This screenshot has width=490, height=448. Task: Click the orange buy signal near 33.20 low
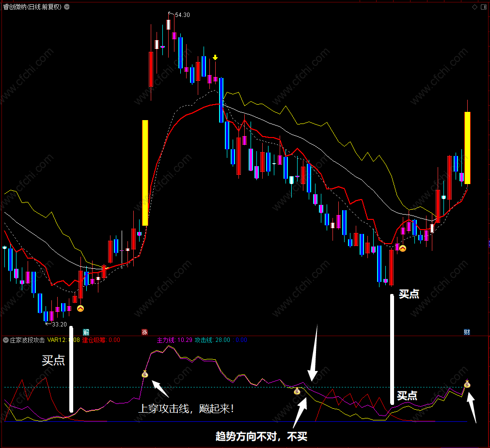[x=80, y=309]
